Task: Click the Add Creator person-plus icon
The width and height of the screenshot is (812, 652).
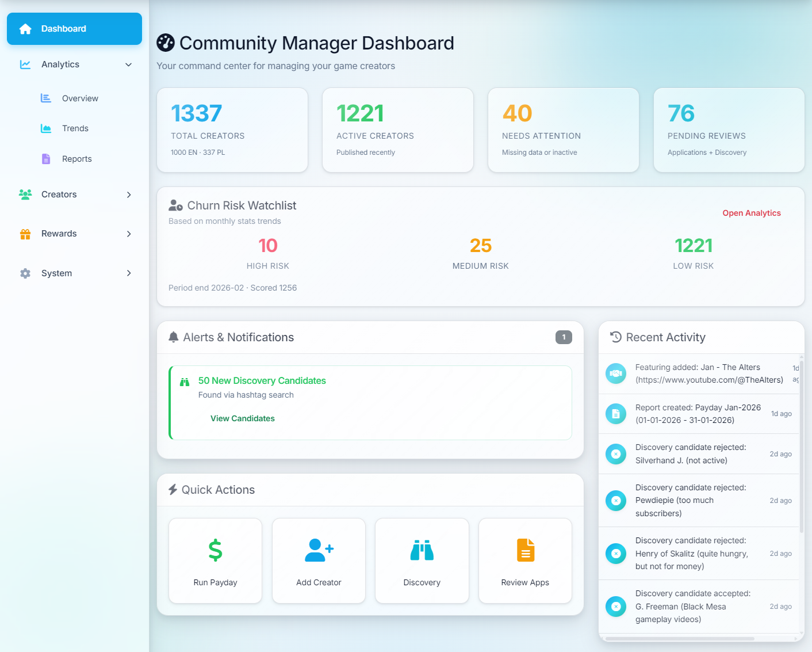Action: click(319, 550)
